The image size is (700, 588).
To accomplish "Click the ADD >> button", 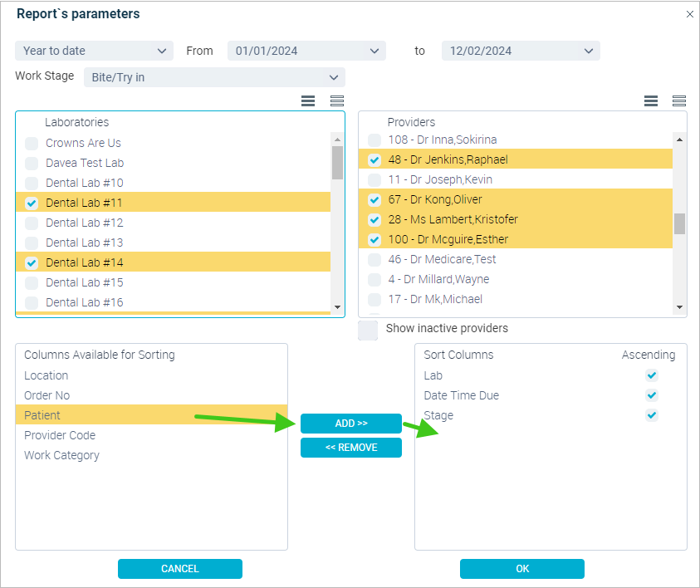I will coord(351,424).
